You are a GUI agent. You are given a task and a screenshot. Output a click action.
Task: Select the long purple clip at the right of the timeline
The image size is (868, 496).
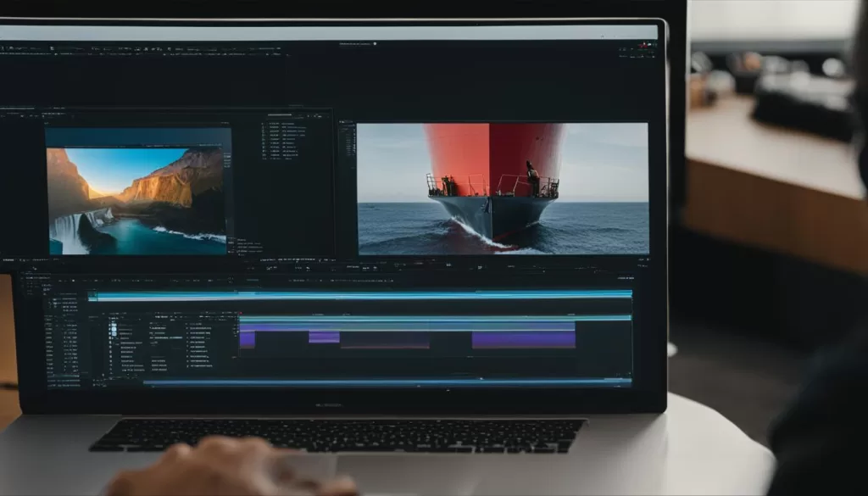[x=523, y=339]
